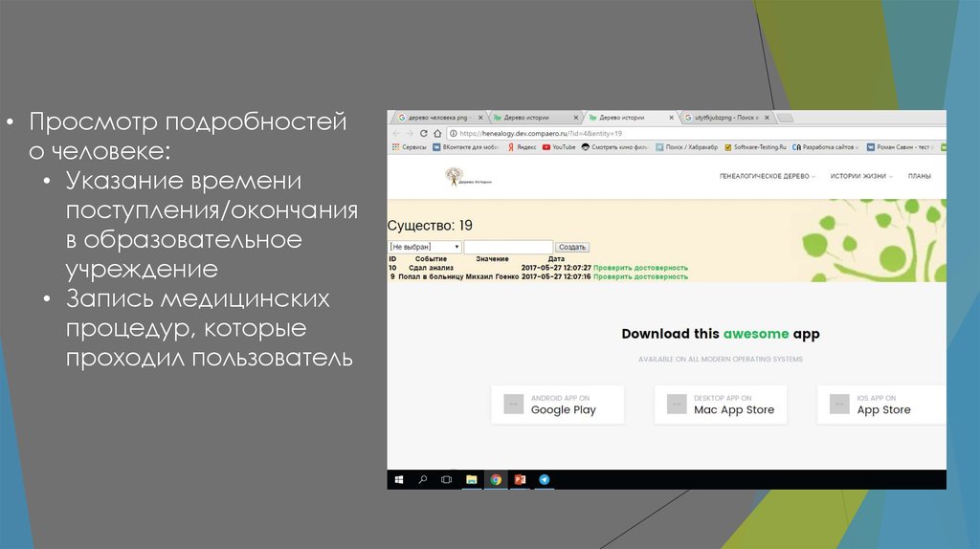Expand the ГЕНЕАЛОГИЧЕСКОЕ ДЕРЕВО menu
980x549 pixels.
coord(768,176)
